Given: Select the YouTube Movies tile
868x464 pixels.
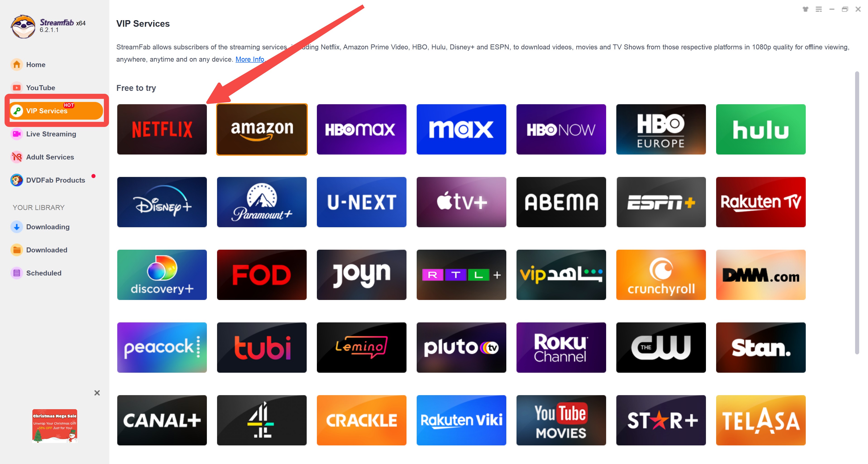Looking at the screenshot, I should click(x=561, y=420).
